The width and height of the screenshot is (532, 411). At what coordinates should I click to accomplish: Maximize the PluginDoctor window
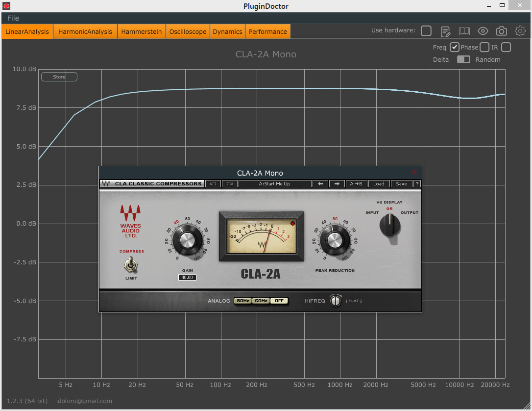coord(502,5)
